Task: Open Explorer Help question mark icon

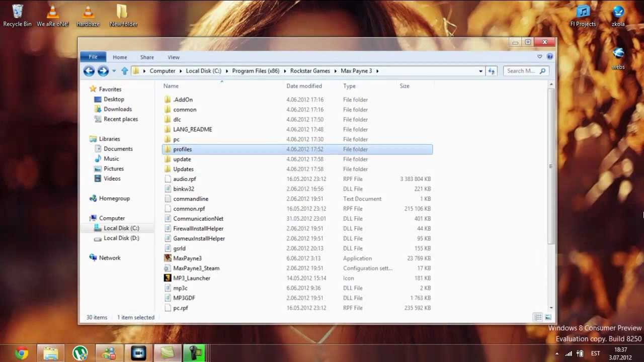Action: point(550,57)
